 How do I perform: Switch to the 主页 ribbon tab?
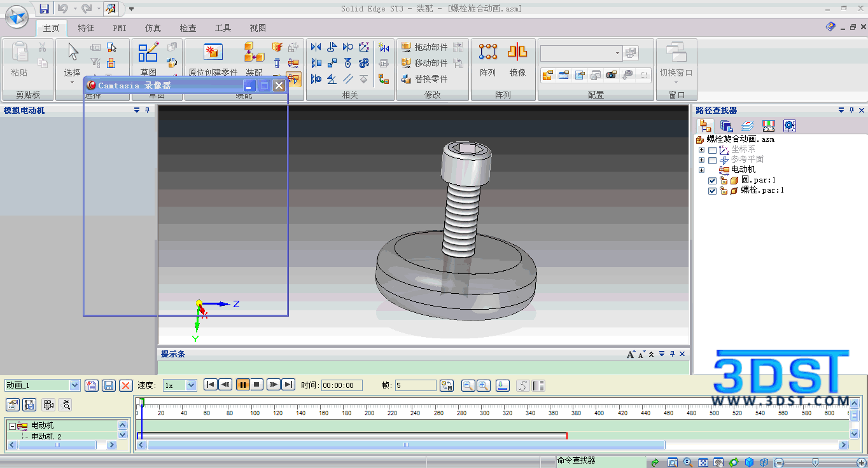[51, 28]
